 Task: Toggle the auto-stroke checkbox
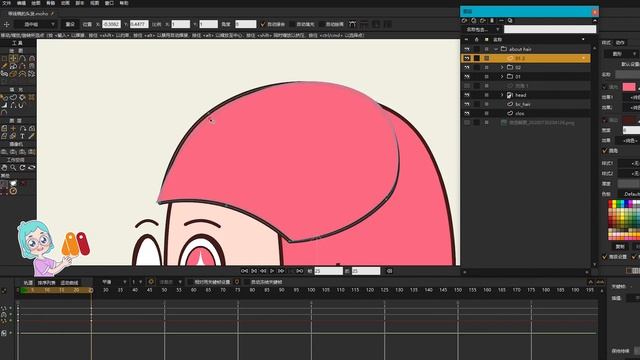point(322,24)
